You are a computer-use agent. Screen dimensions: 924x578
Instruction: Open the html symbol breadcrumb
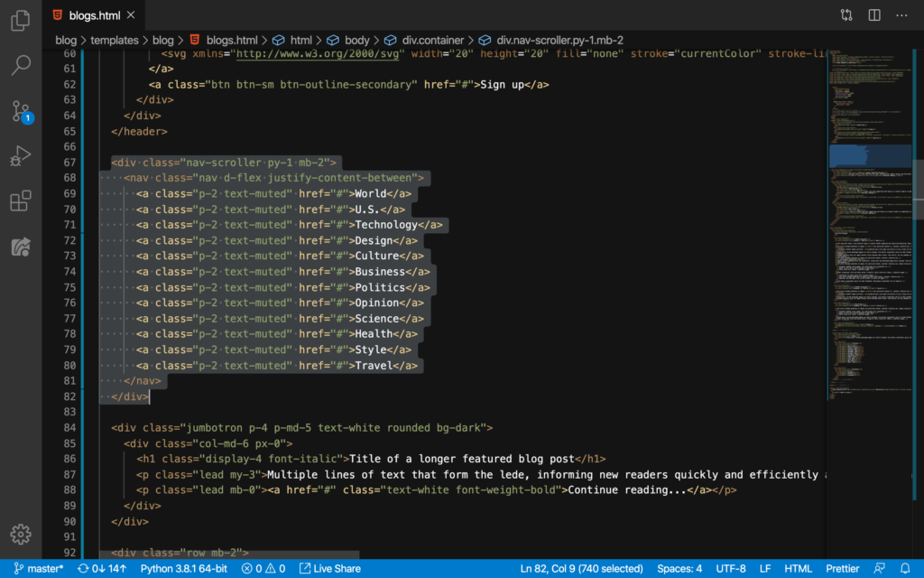pos(301,40)
